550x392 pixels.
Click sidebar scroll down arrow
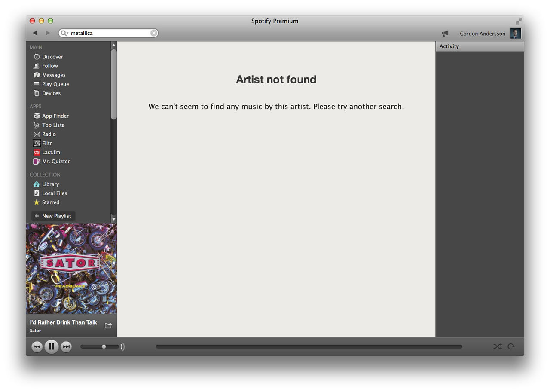tap(114, 219)
